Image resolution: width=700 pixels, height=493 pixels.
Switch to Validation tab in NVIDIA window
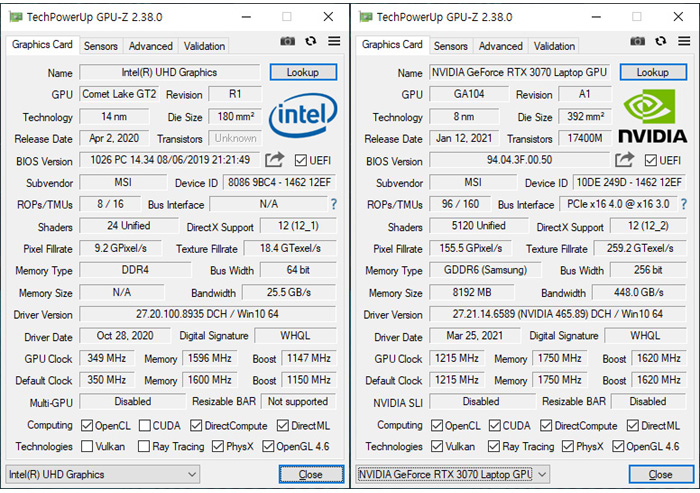point(554,46)
